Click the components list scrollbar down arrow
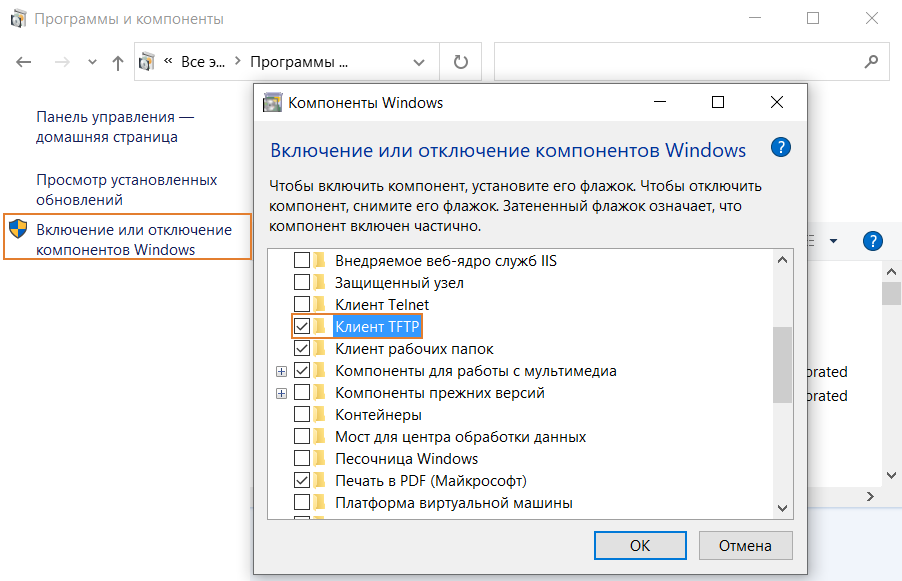Viewport: 902px width, 581px height. [x=782, y=508]
